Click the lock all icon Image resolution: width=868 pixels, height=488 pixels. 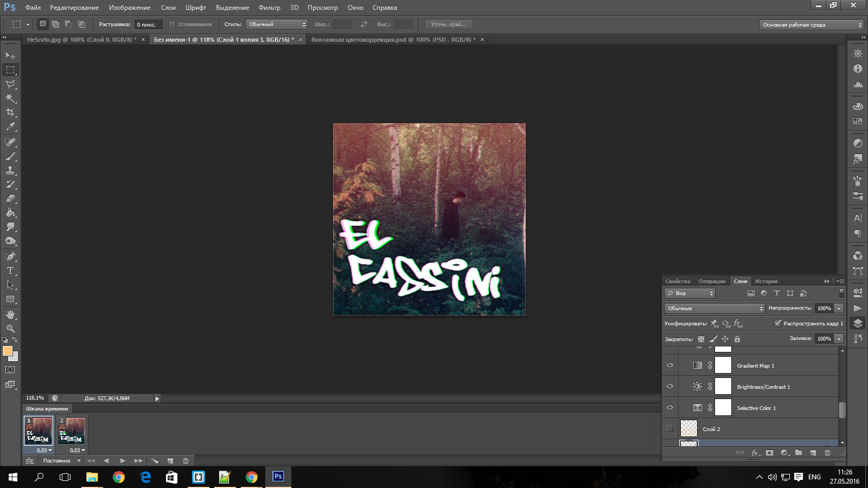pos(737,339)
